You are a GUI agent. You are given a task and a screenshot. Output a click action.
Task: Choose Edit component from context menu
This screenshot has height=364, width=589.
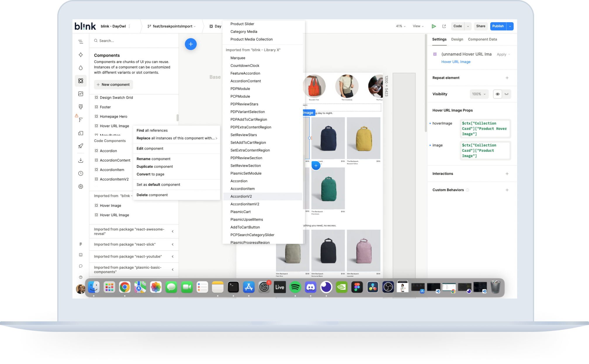coord(176,148)
